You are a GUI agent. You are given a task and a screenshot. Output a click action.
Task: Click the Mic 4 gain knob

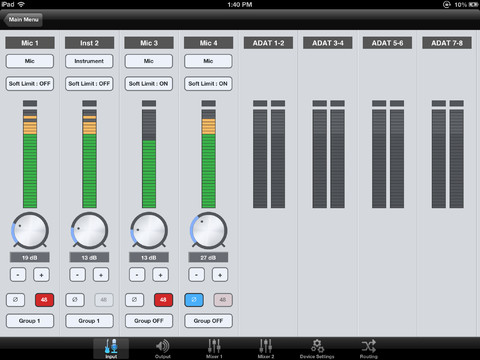(208, 231)
